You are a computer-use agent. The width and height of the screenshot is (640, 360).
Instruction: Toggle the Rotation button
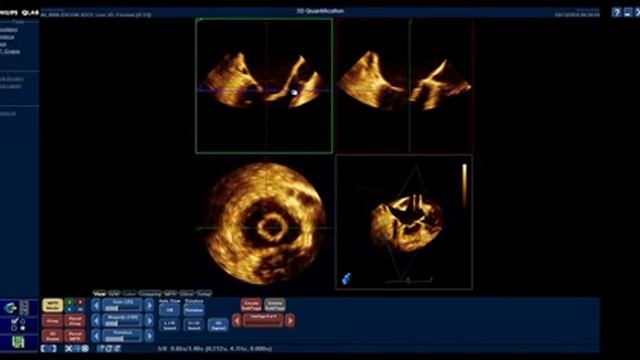193,310
